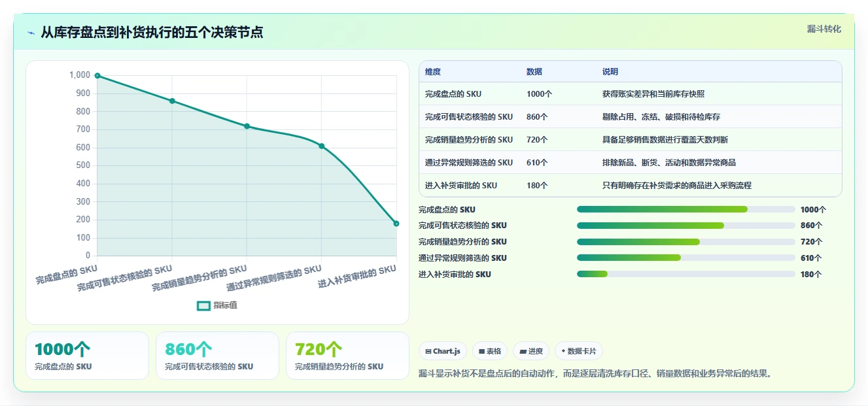Image resolution: width=868 pixels, height=406 pixels.
Task: Click y-axis tick label 500
Action: [83, 165]
